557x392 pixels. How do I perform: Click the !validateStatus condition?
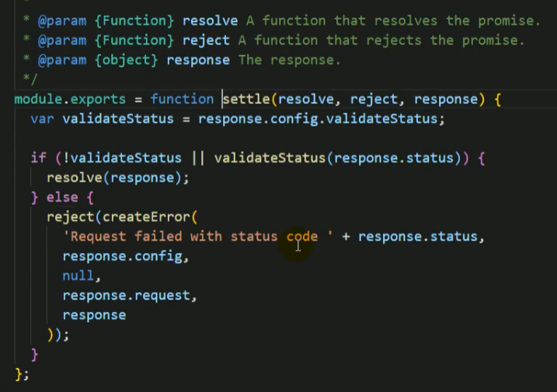pyautogui.click(x=122, y=158)
